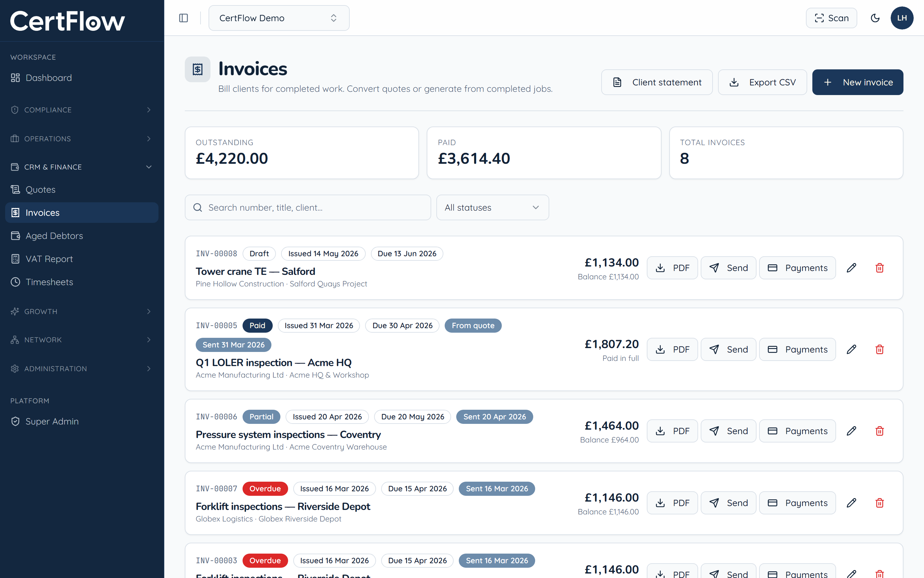Click the From quote badge on INV-00005
The width and height of the screenshot is (924, 578).
coord(473,325)
